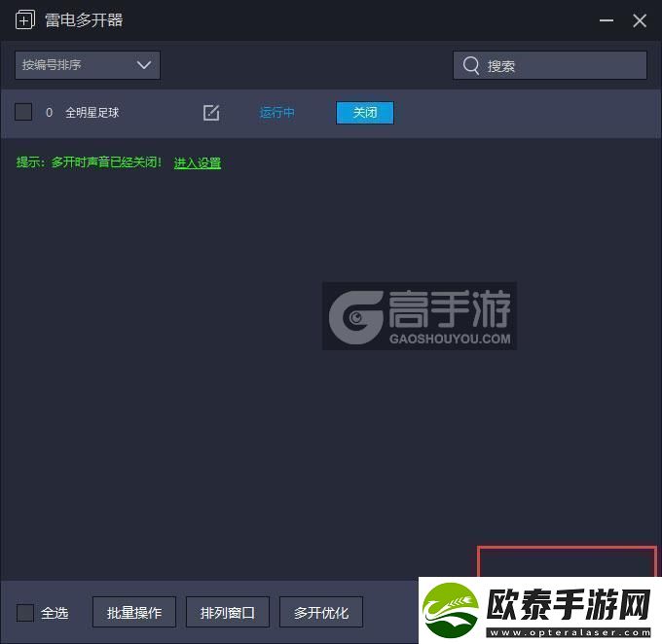Minimize the 雷电多开器 window
Screen dimensions: 662x644
pyautogui.click(x=607, y=20)
